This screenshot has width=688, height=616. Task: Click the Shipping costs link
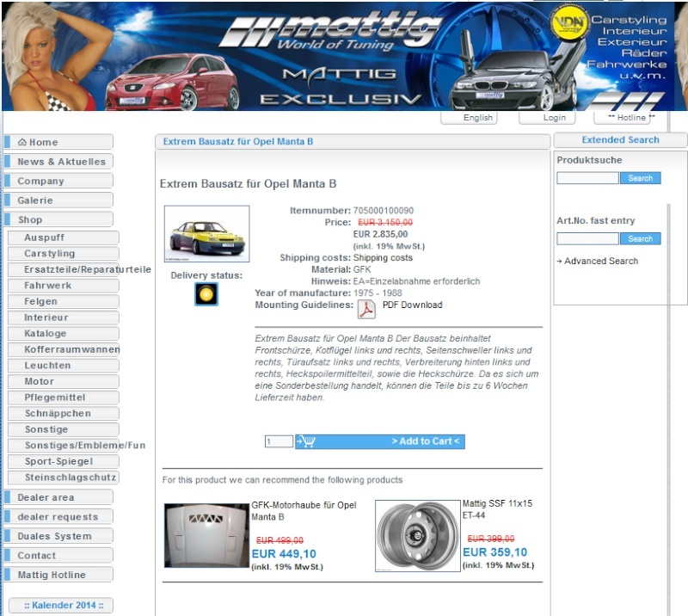[383, 258]
